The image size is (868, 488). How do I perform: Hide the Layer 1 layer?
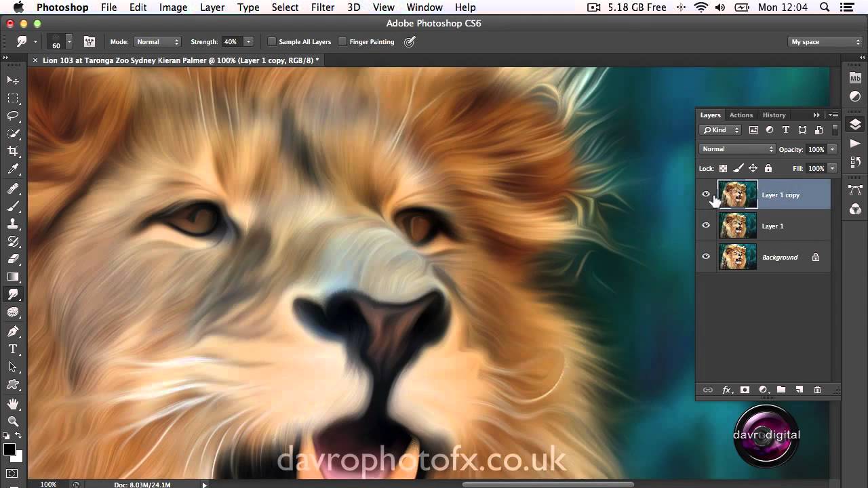(706, 226)
